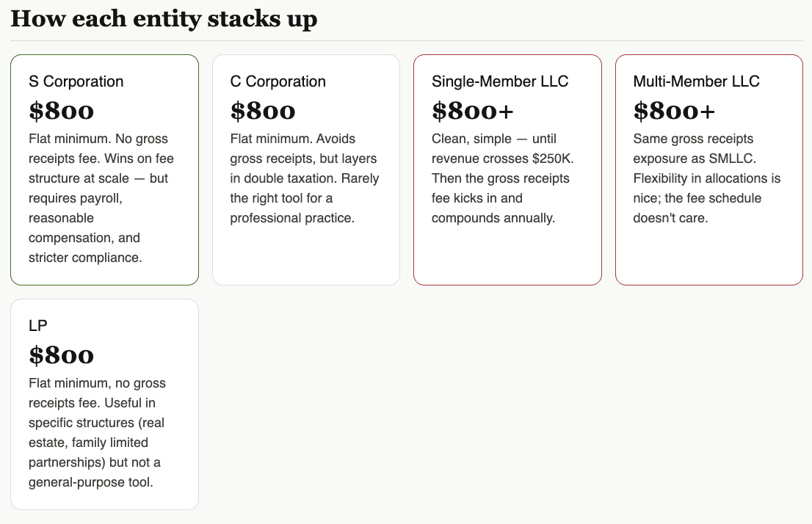The height and width of the screenshot is (524, 812).
Task: Click the $800 price under C Corporation
Action: [263, 111]
